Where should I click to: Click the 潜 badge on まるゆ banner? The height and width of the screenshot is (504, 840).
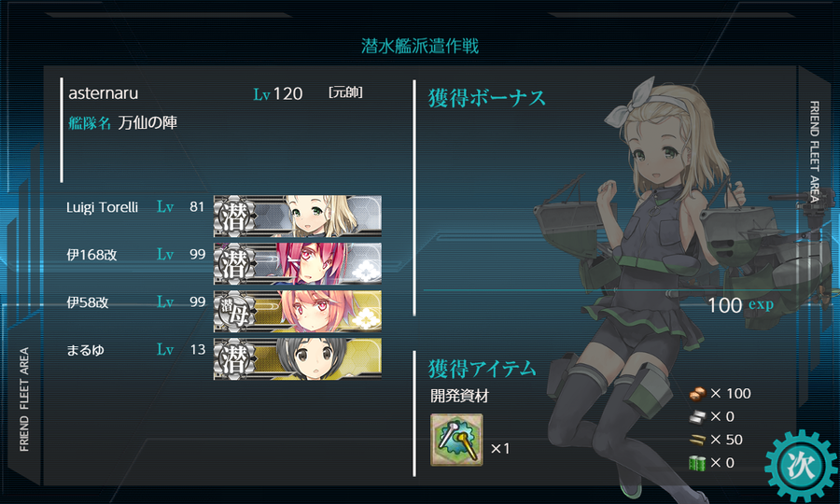[234, 358]
